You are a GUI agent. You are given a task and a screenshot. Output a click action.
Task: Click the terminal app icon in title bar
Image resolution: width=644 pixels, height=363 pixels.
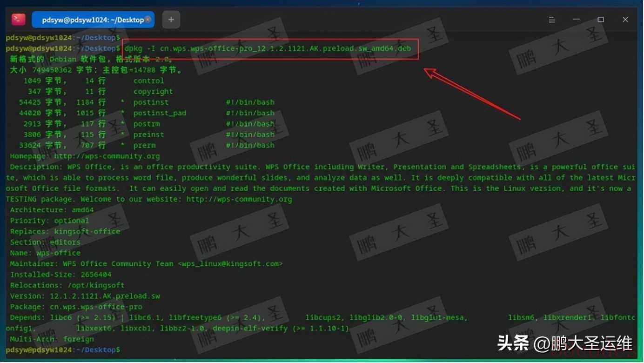point(19,19)
